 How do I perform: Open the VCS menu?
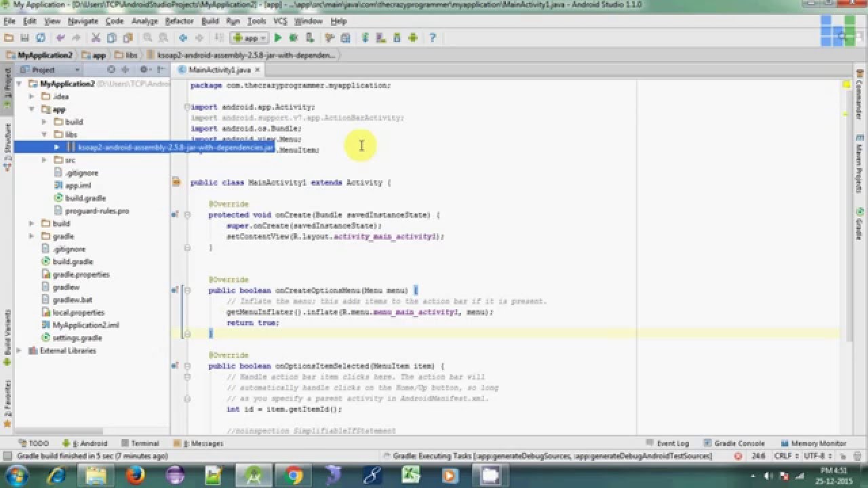(x=280, y=21)
